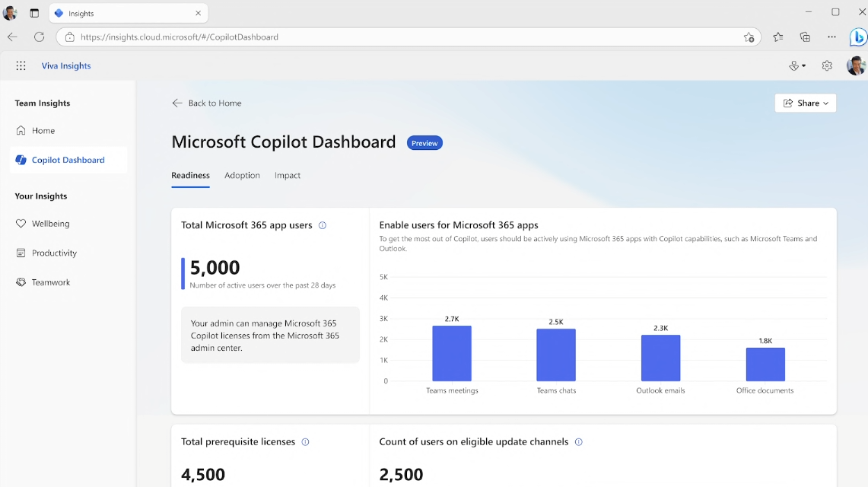Viewport: 868px width, 487px height.
Task: Open browser collections icon
Action: [805, 37]
